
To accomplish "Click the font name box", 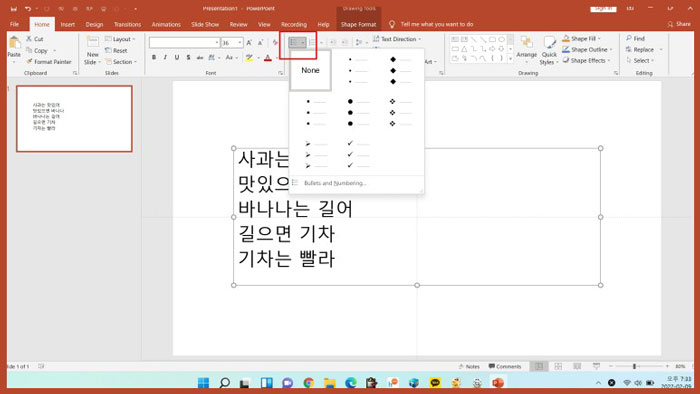I will (x=184, y=42).
